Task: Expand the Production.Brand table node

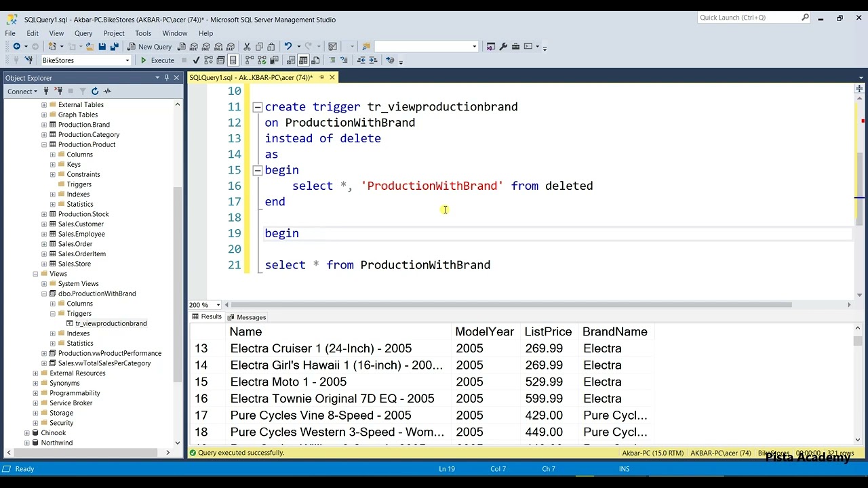Action: (44, 125)
